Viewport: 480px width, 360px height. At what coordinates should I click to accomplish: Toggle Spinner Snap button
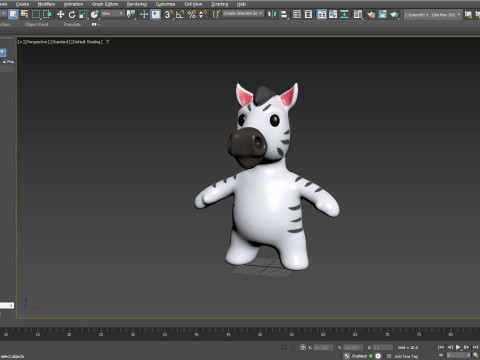click(203, 14)
